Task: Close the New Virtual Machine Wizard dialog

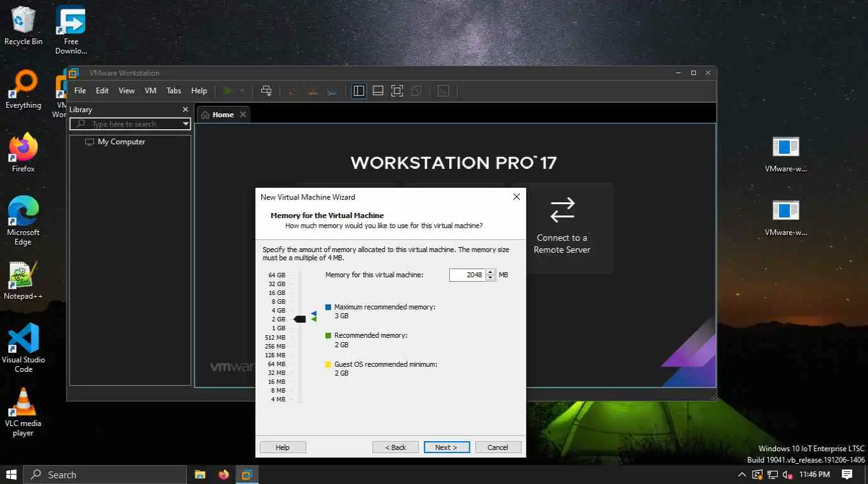Action: pyautogui.click(x=516, y=197)
